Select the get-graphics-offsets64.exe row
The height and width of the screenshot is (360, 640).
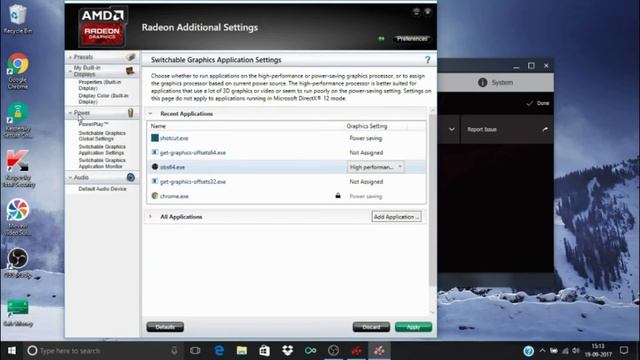point(287,152)
